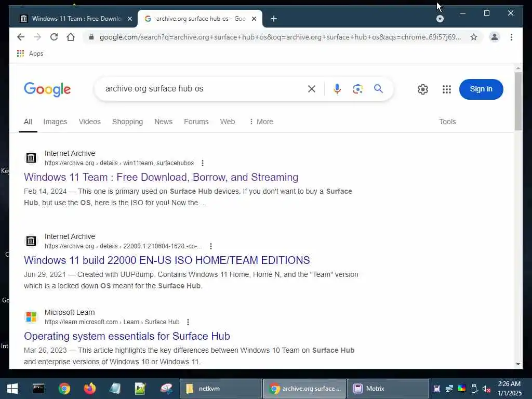Open the network tray icon

[x=449, y=389]
